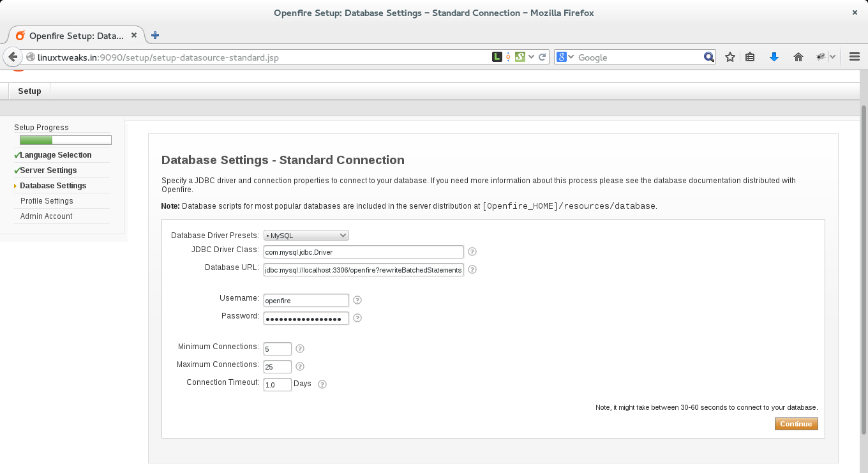Show help for Connection Timeout
This screenshot has height=473, width=868.
(322, 384)
